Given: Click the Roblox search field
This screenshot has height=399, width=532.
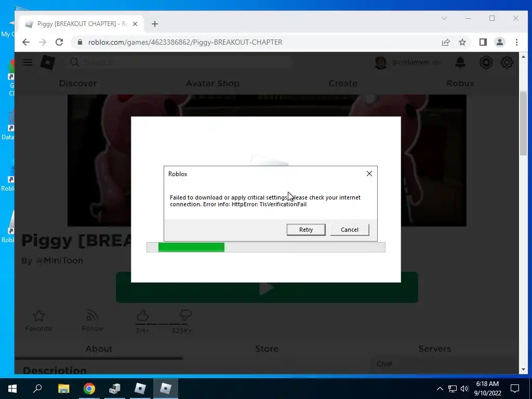Looking at the screenshot, I should coord(180,62).
